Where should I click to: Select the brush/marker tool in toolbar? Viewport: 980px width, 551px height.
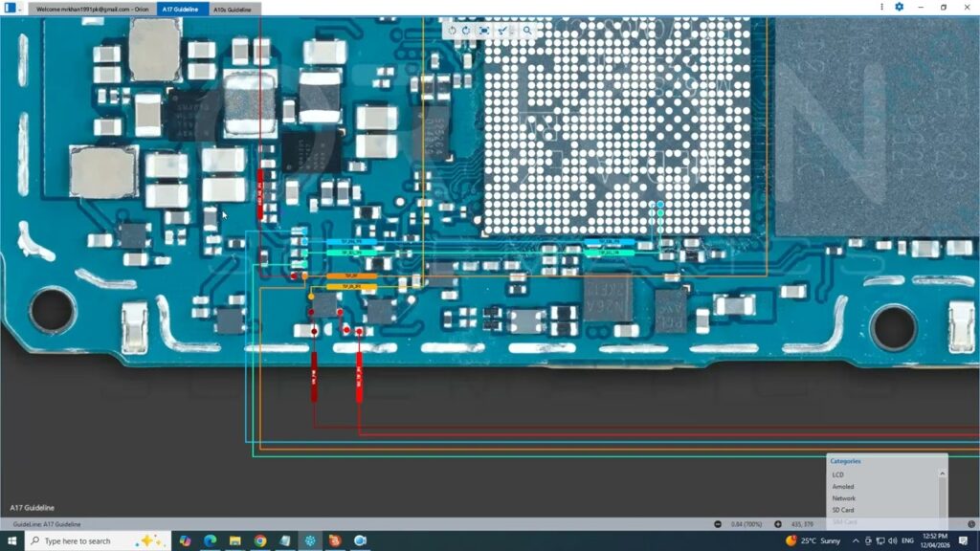(501, 31)
